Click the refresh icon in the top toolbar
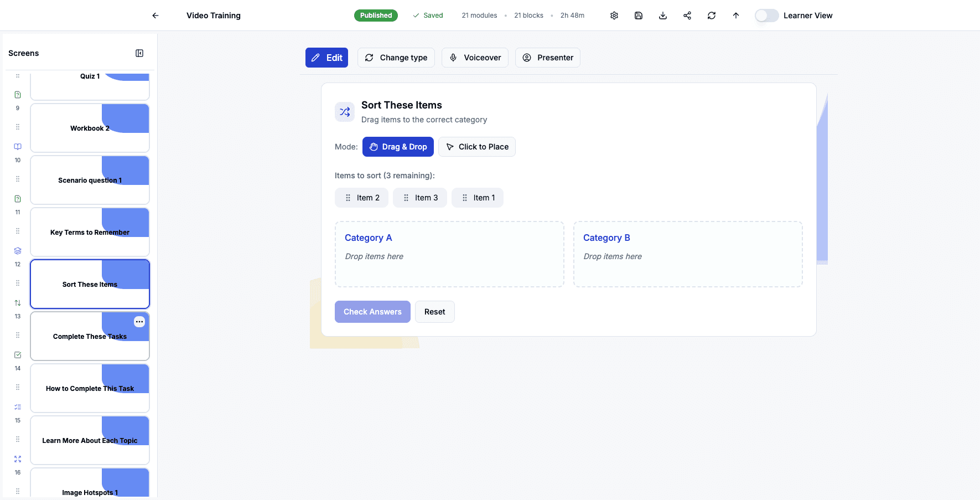980x500 pixels. click(711, 15)
